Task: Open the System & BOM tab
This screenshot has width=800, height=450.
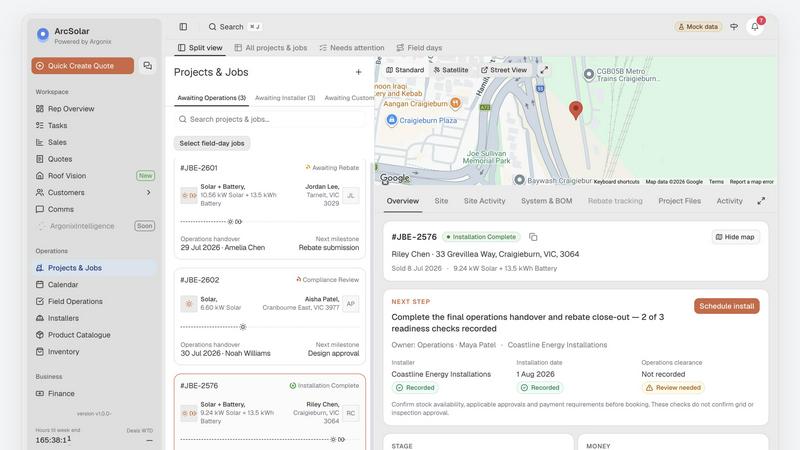Action: click(x=546, y=201)
